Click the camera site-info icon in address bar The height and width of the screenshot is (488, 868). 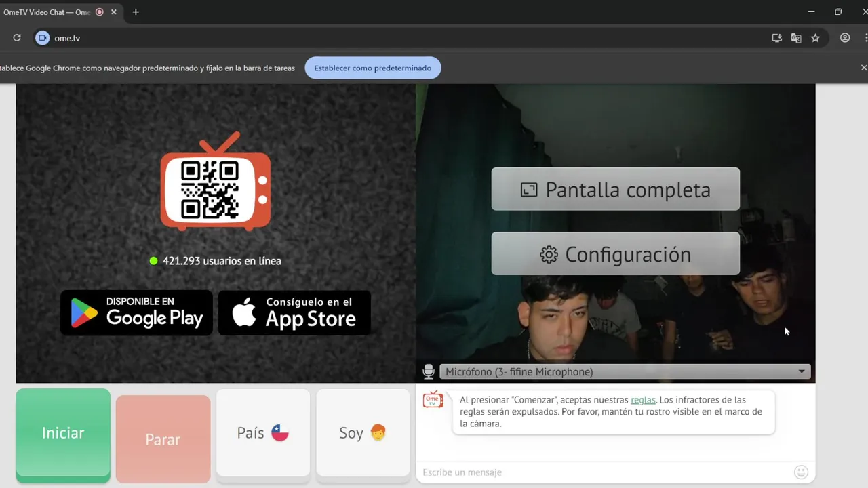(x=43, y=38)
